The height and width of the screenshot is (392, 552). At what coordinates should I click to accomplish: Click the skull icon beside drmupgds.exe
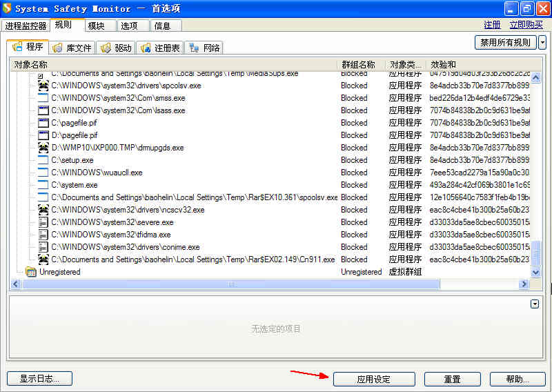pyautogui.click(x=43, y=148)
